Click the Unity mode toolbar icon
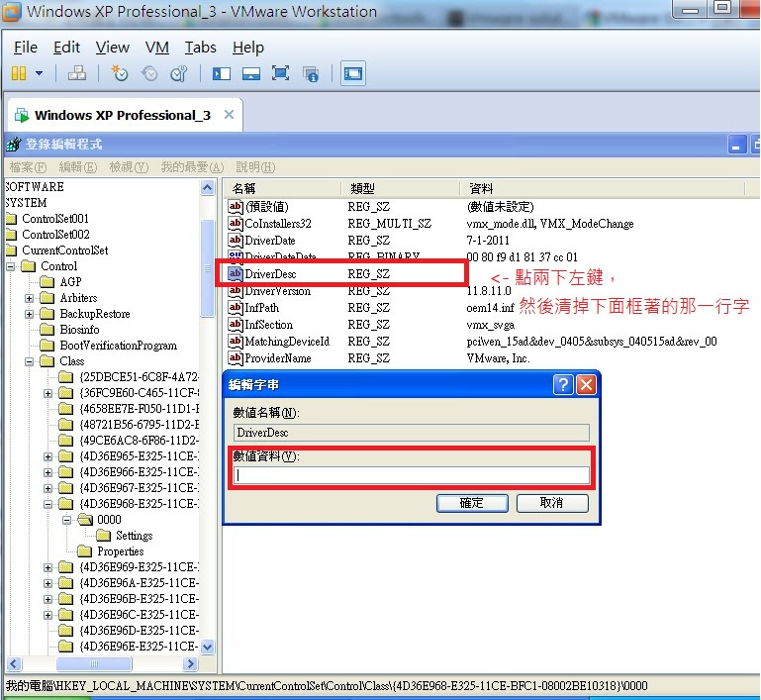The height and width of the screenshot is (700, 761). (311, 74)
